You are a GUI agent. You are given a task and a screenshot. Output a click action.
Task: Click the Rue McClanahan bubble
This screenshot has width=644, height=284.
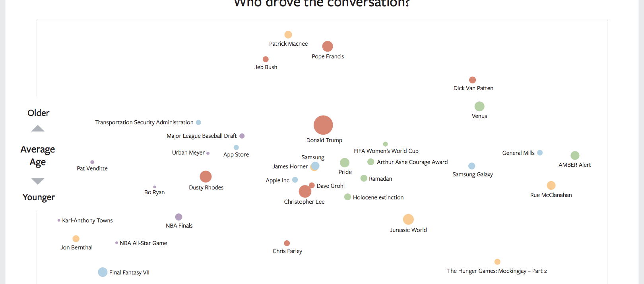click(551, 185)
